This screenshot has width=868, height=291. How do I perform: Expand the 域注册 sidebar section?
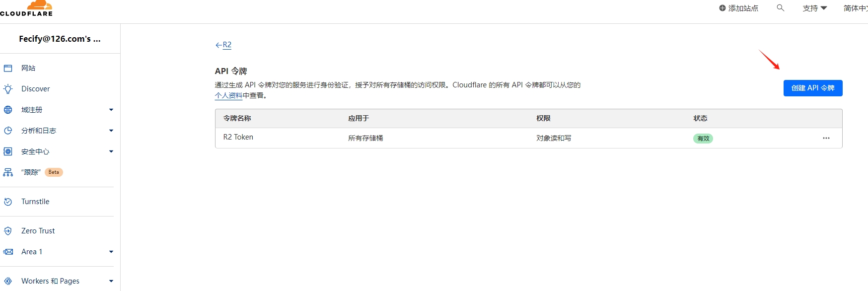coord(111,110)
